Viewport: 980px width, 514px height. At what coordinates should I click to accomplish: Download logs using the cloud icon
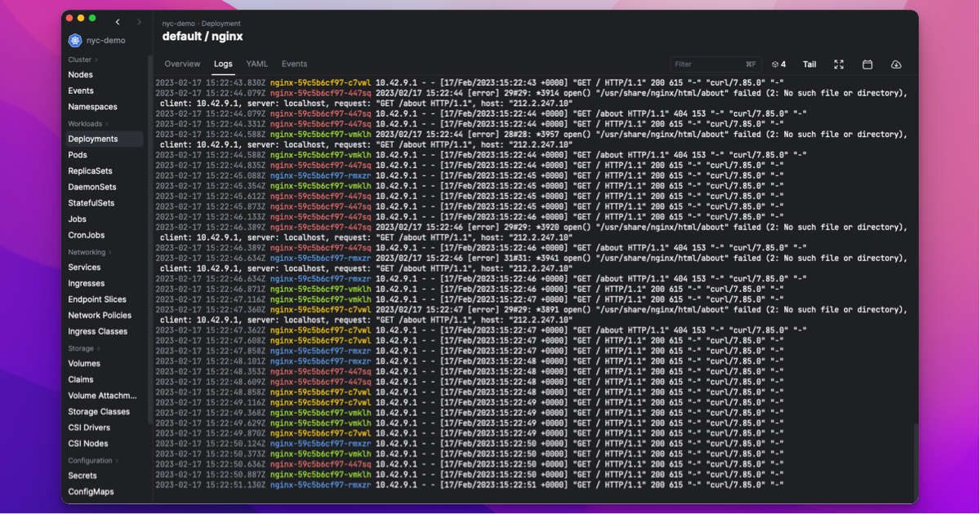(x=896, y=64)
